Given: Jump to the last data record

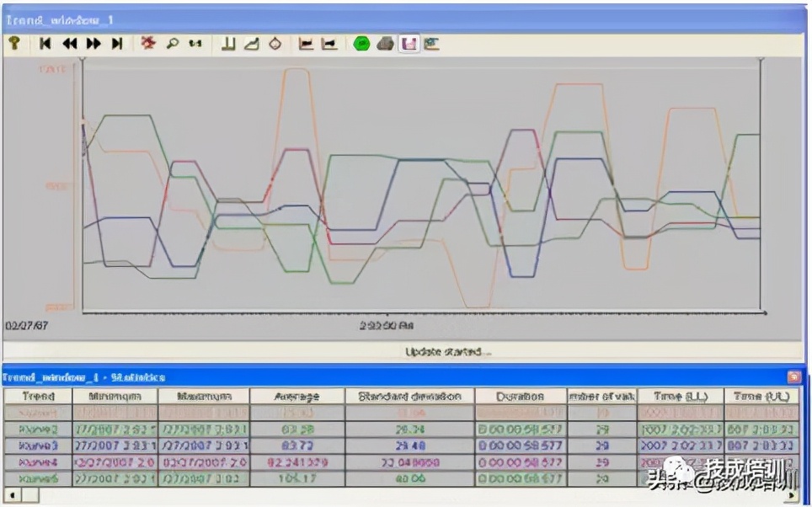Looking at the screenshot, I should click(x=117, y=43).
